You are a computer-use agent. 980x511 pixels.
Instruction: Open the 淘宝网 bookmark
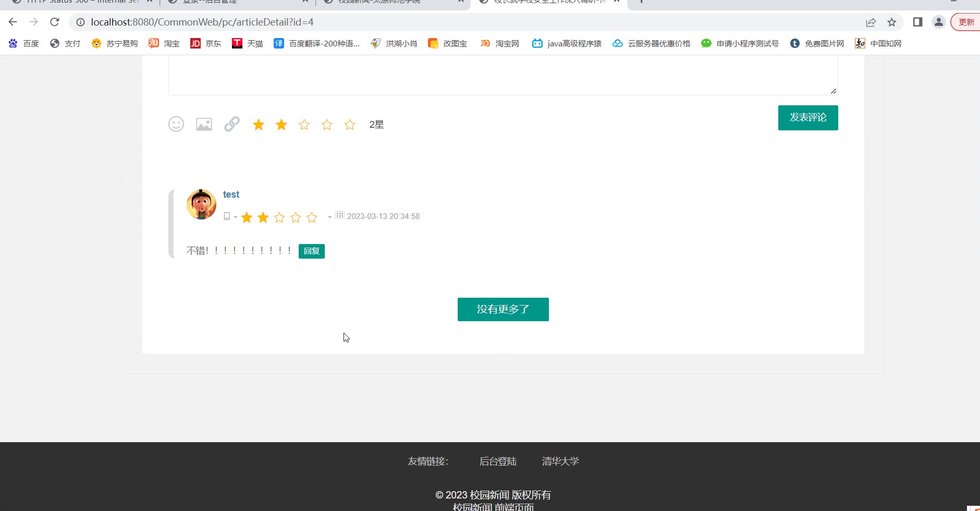point(499,43)
